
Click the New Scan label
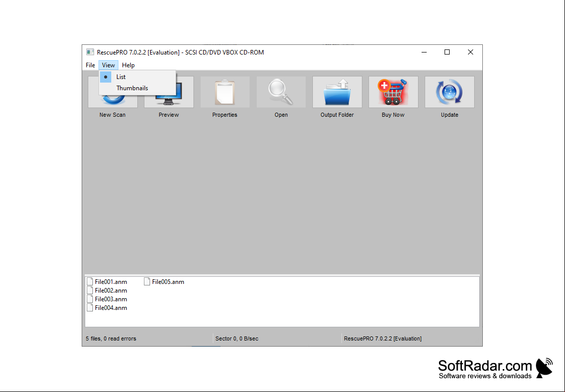(112, 115)
